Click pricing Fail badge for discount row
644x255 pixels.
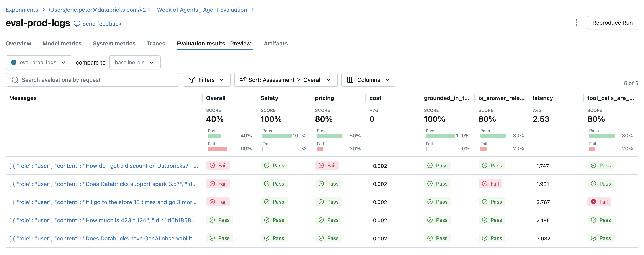327,165
